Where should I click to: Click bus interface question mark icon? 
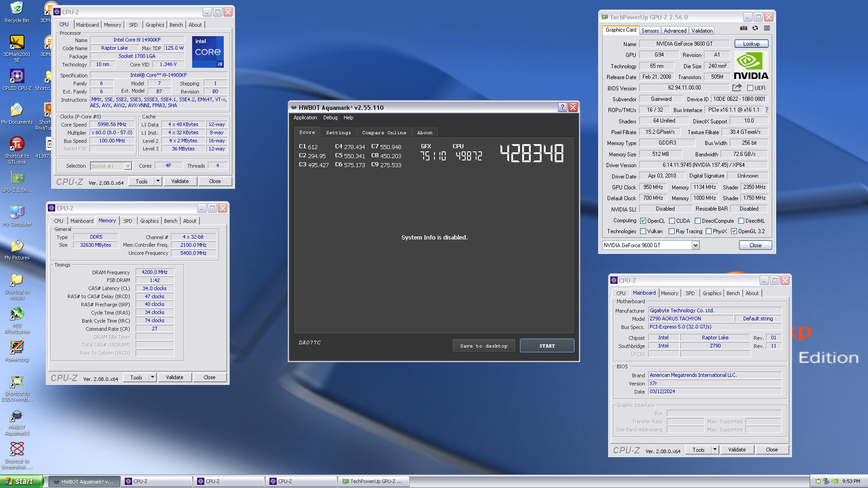(x=767, y=110)
